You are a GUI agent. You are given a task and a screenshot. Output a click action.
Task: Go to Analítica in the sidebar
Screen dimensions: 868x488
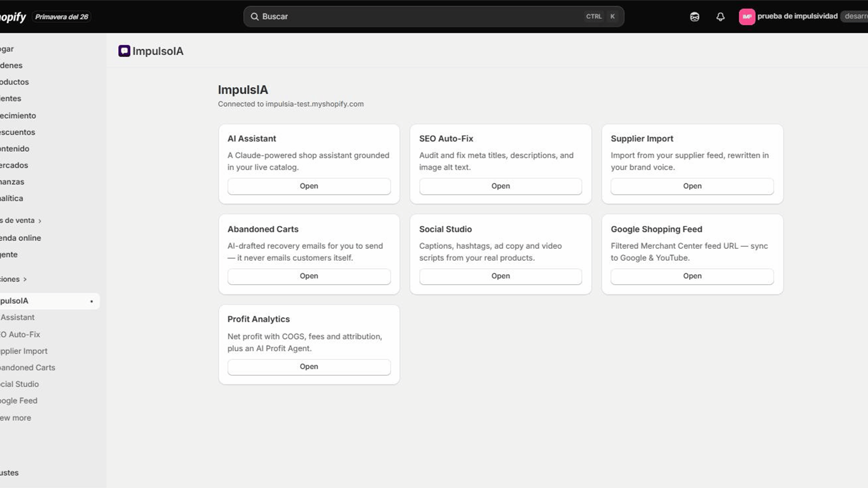11,198
